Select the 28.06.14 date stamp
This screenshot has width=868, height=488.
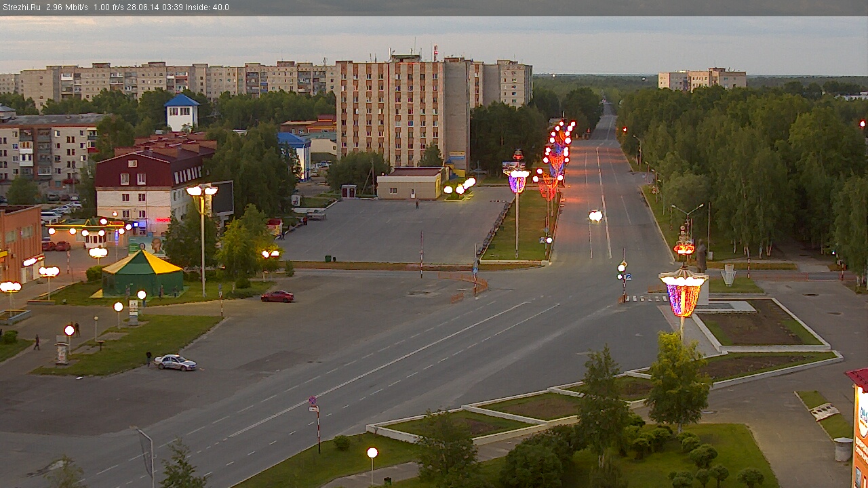[144, 7]
